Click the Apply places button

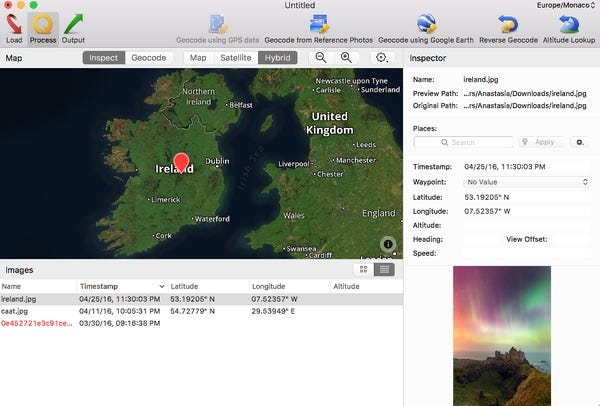pos(541,142)
